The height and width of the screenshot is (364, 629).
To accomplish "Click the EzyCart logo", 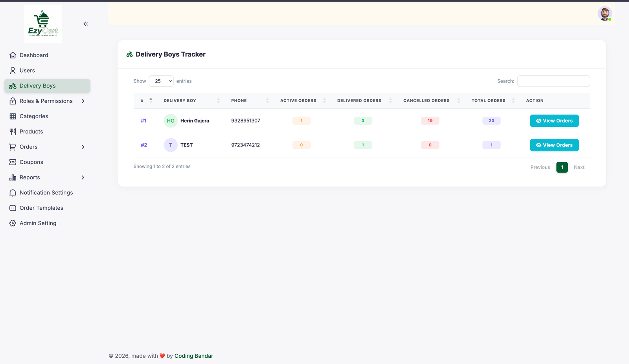I will (43, 24).
